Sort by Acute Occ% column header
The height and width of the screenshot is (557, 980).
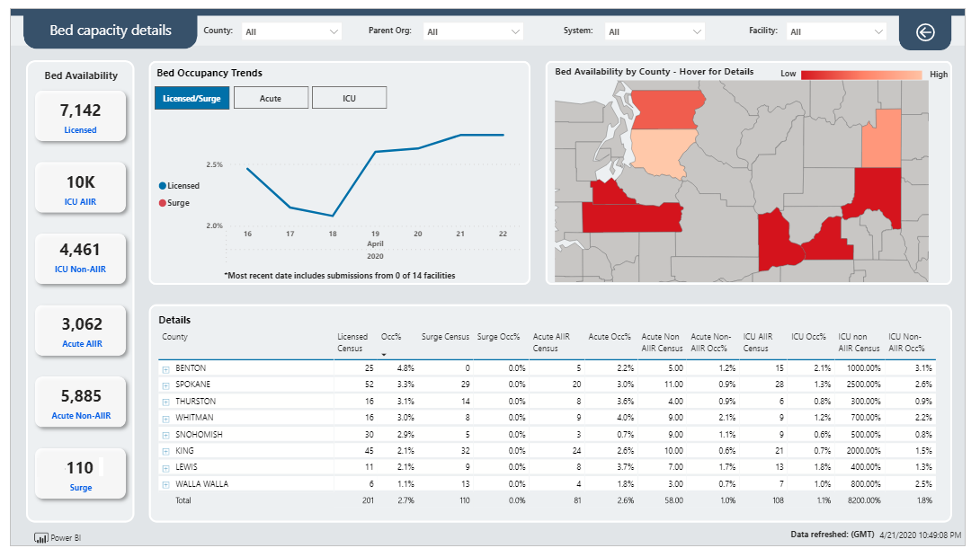tap(610, 337)
